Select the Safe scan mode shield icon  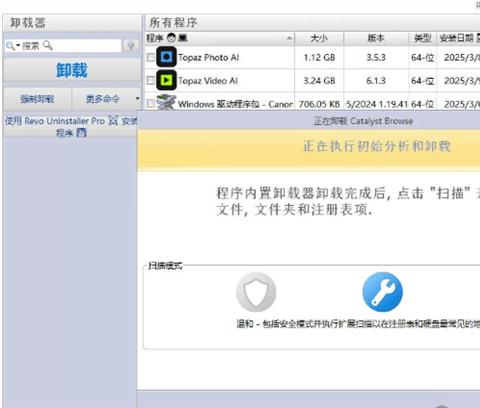click(256, 292)
